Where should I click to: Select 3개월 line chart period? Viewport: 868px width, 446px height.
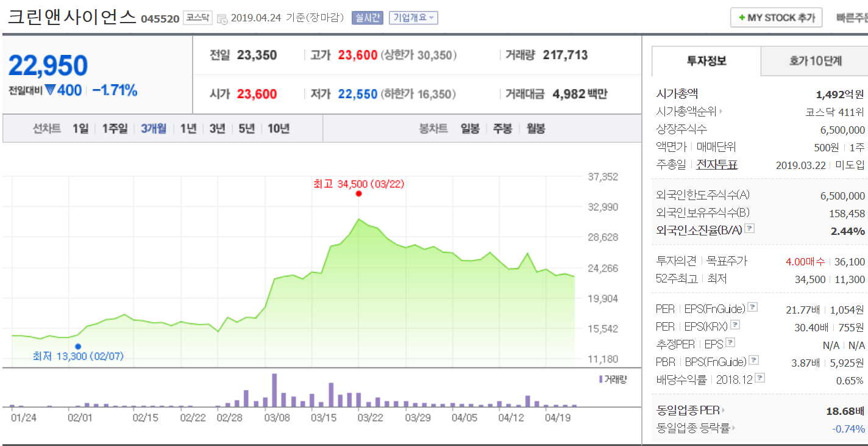(154, 129)
